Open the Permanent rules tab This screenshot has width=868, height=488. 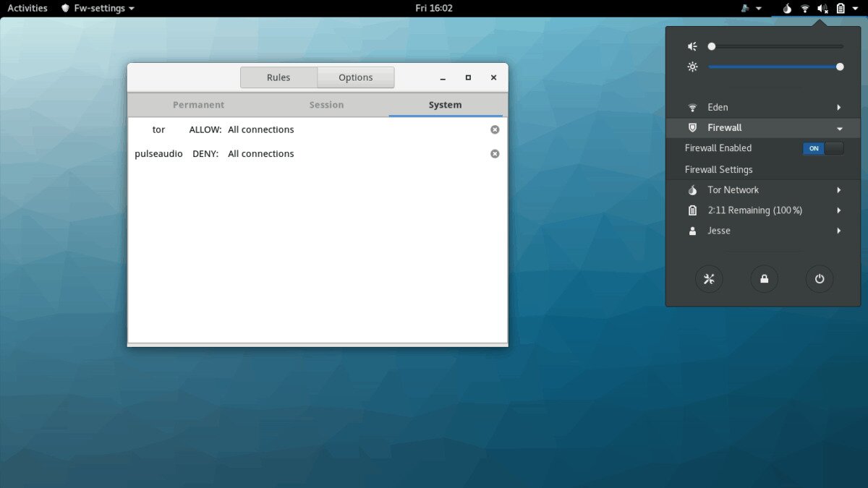[x=198, y=105]
